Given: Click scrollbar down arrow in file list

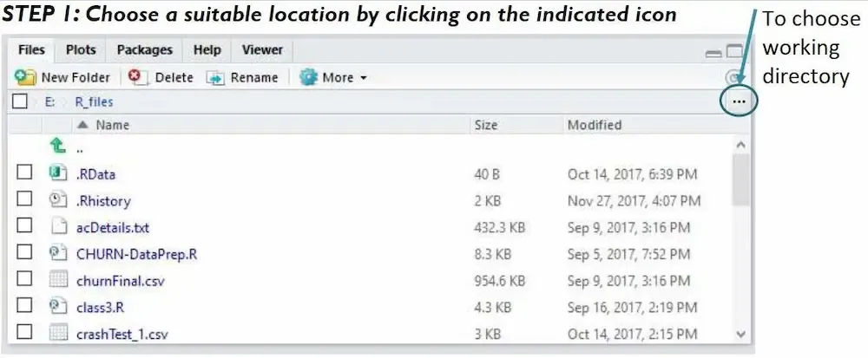Looking at the screenshot, I should click(x=740, y=333).
